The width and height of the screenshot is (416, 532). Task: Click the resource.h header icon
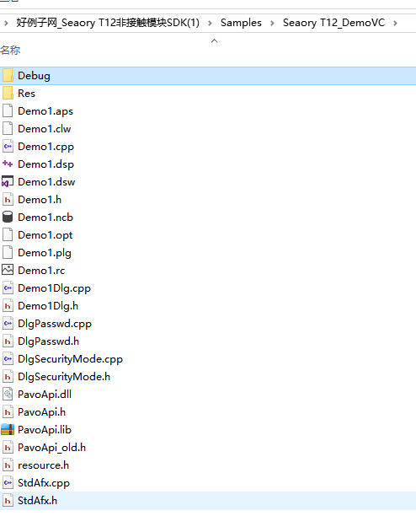point(8,465)
